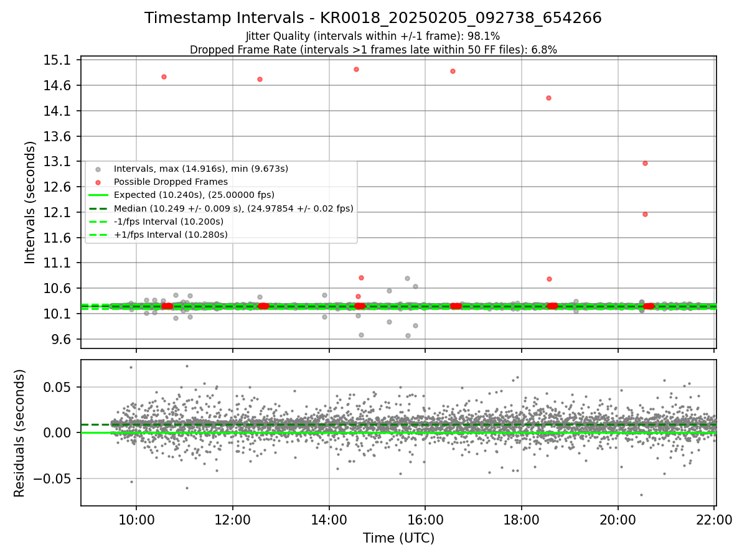Click the red dropped-frame point at 12.1 seconds
The height and width of the screenshot is (560, 747).
pyautogui.click(x=645, y=214)
